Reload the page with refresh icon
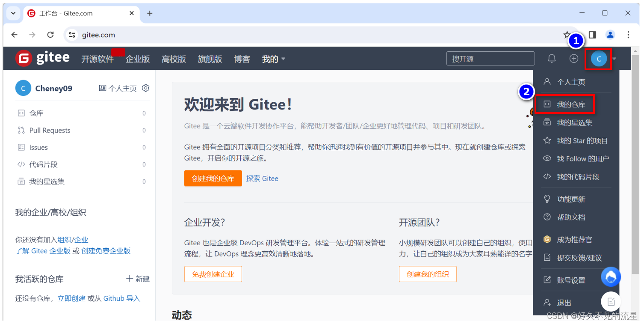The height and width of the screenshot is (324, 644). [50, 35]
